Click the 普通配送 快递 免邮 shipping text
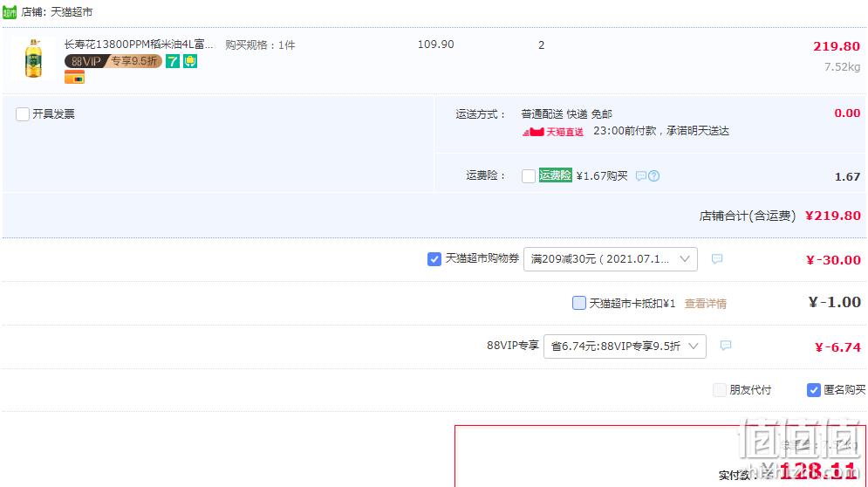 pos(566,114)
